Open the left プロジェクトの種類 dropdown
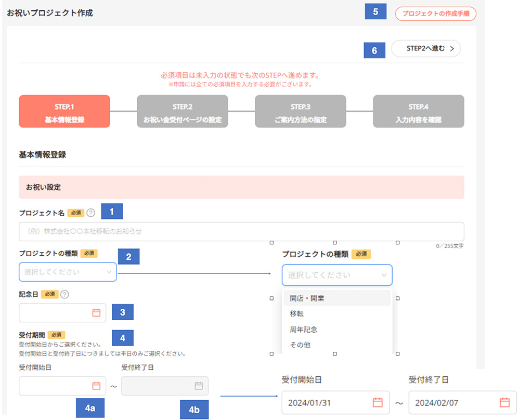 68,271
